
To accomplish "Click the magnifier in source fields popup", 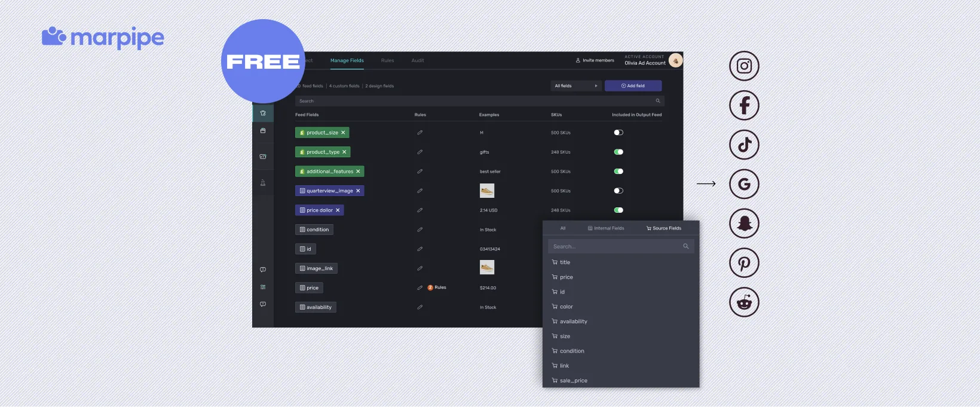I will 686,246.
